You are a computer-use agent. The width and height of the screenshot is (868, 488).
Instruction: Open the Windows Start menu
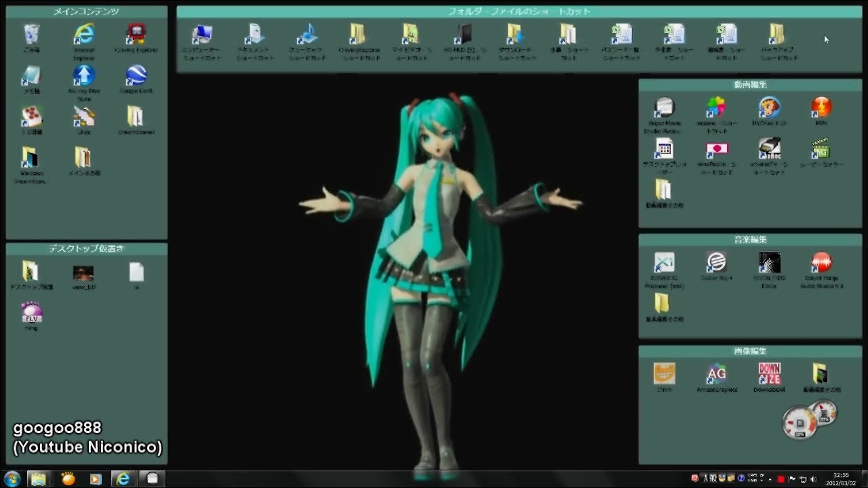click(x=13, y=479)
